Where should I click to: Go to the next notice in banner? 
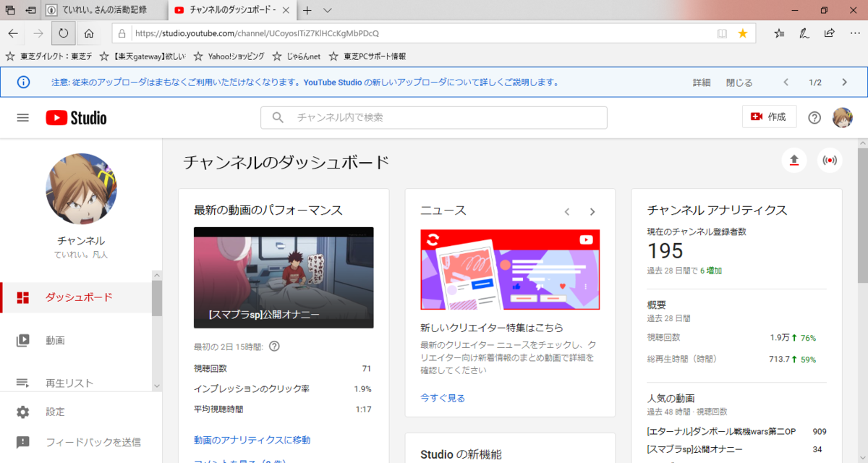click(x=844, y=82)
